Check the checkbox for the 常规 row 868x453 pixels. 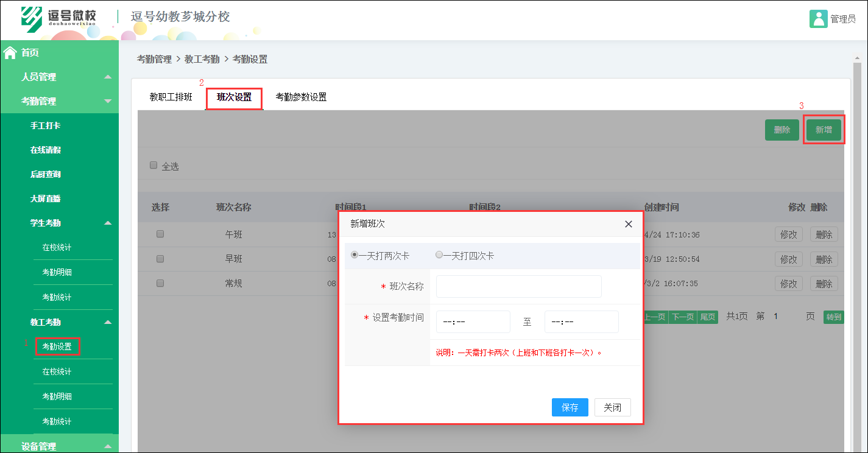pyautogui.click(x=160, y=283)
